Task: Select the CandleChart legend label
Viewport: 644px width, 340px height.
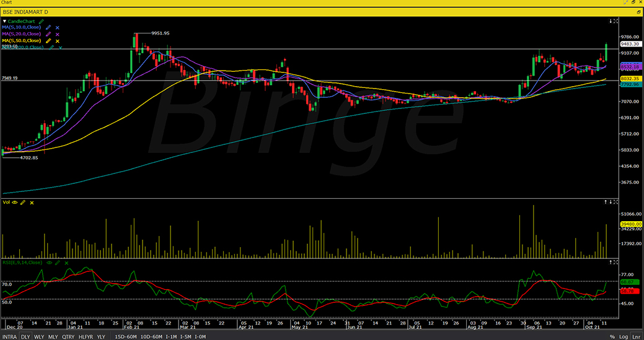Action: point(22,20)
